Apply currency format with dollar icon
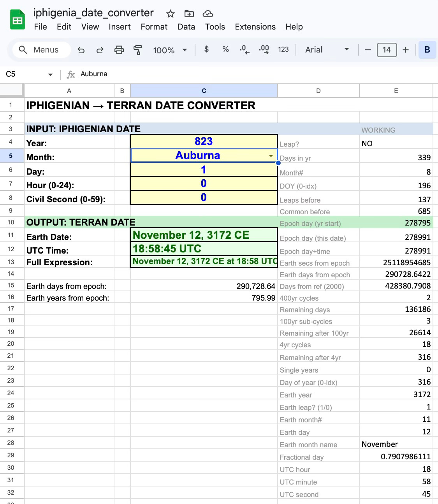The image size is (438, 504). pos(206,49)
